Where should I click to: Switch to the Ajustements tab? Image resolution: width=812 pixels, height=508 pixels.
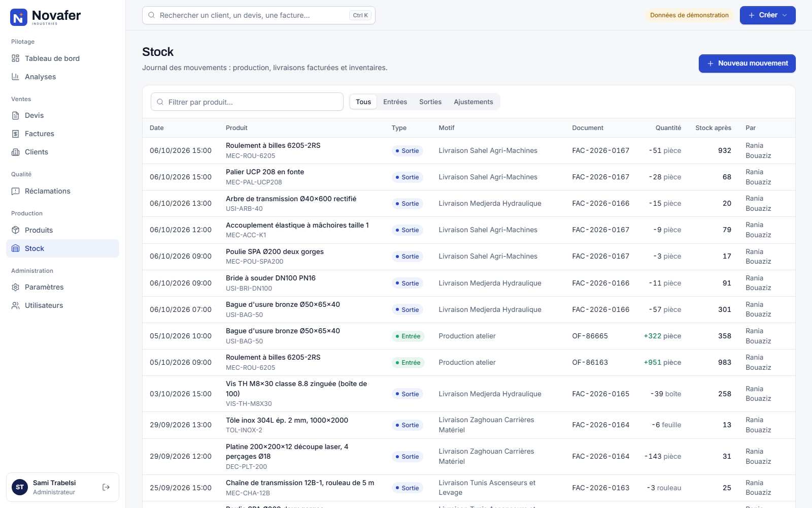coord(473,102)
